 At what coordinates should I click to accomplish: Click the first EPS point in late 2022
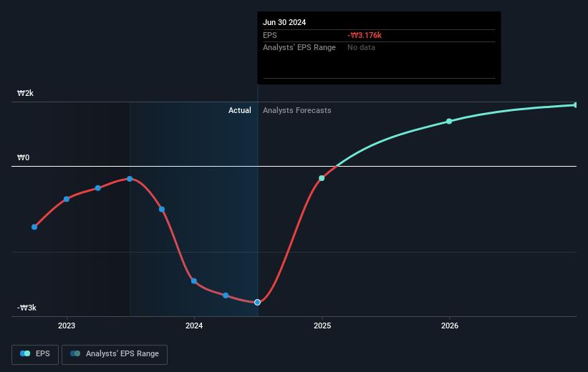34,227
